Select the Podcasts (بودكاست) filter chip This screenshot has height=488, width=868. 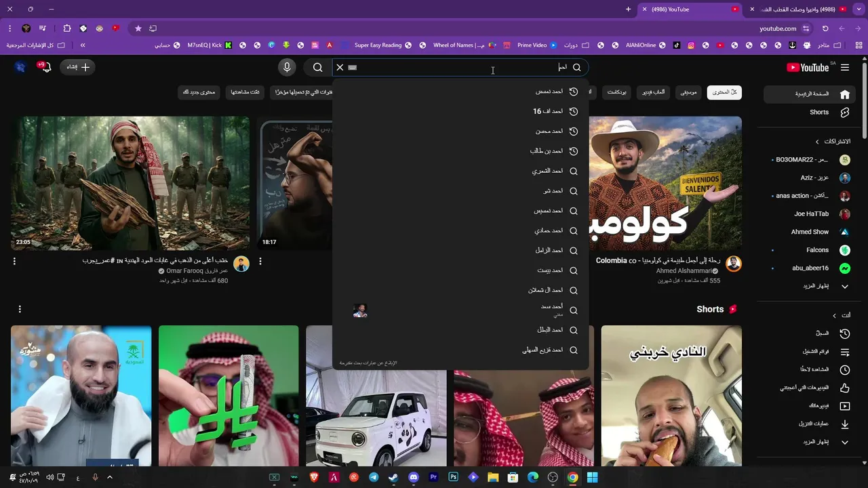tap(617, 92)
